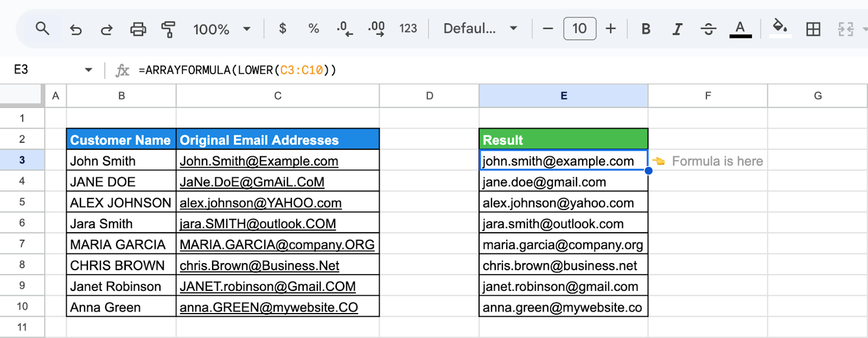Undo the last action
Image resolution: width=868 pixels, height=338 pixels.
75,29
